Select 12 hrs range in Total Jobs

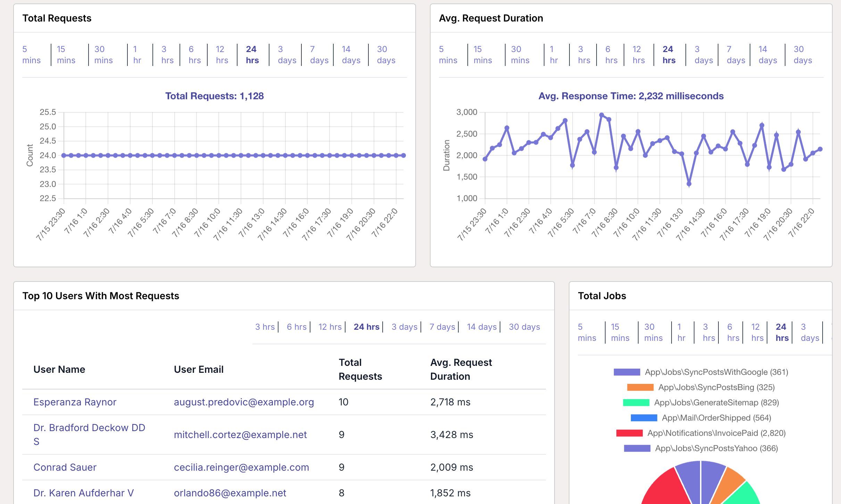[x=757, y=333]
